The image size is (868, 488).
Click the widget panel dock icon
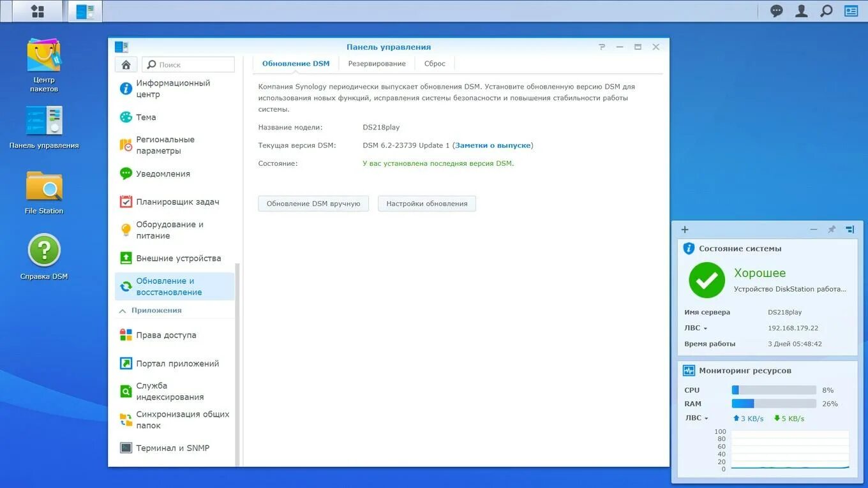coord(849,230)
